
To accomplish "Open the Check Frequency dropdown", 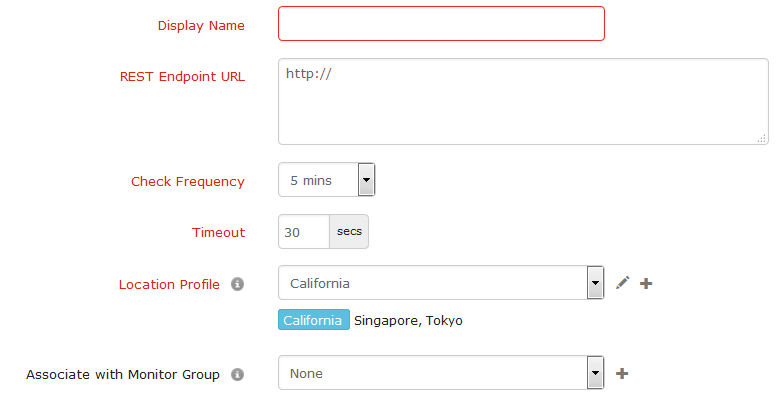I will pyautogui.click(x=366, y=180).
